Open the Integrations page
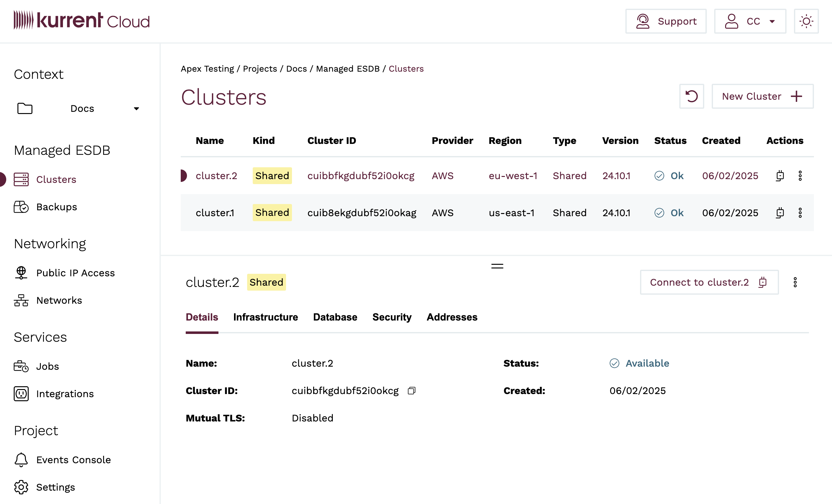The image size is (832, 504). pos(65,394)
